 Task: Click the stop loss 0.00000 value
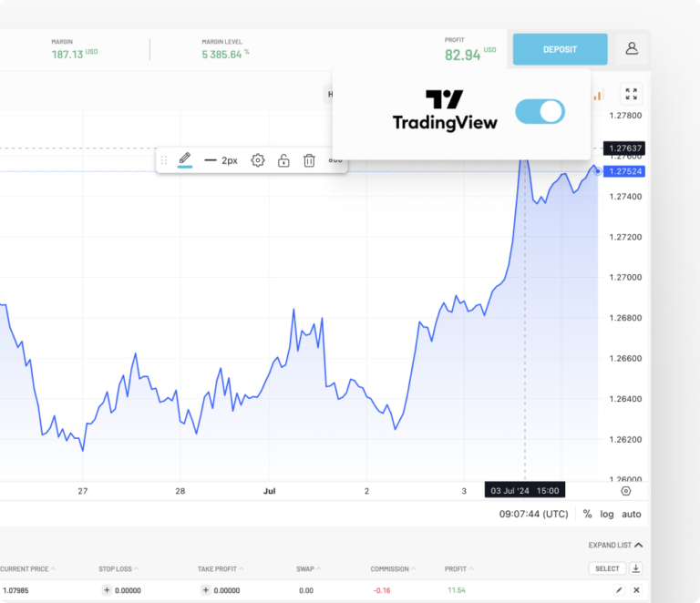(x=128, y=590)
